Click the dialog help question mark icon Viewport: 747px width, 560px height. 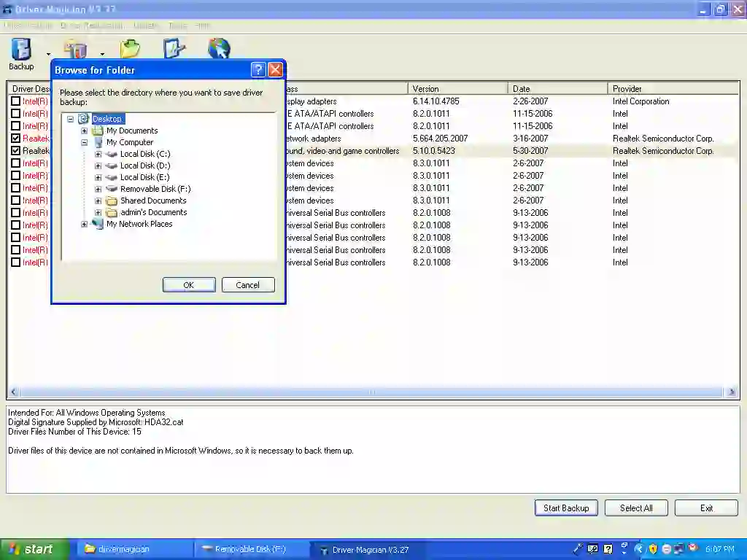(258, 69)
